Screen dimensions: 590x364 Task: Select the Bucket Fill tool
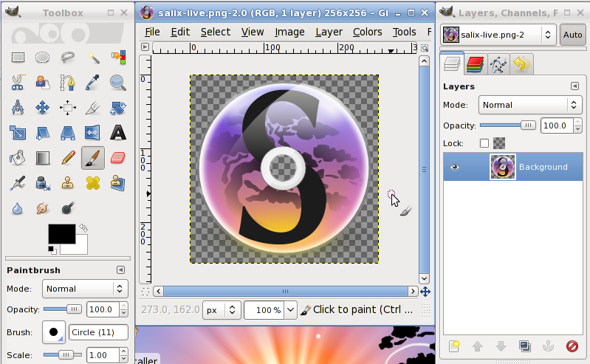pyautogui.click(x=18, y=158)
